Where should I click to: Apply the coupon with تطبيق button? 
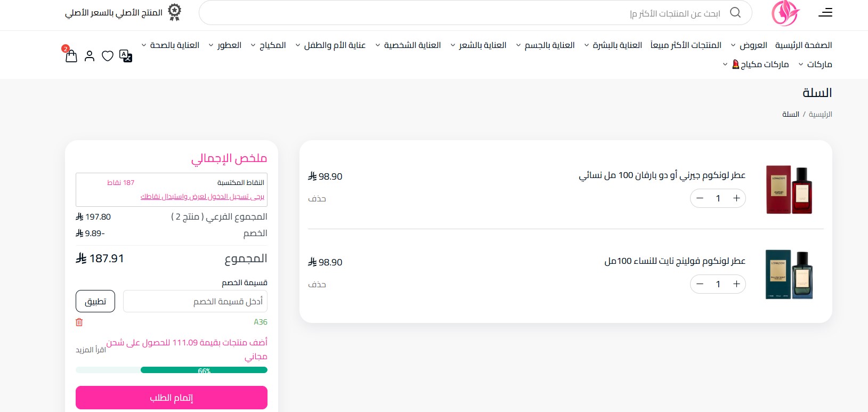click(95, 301)
